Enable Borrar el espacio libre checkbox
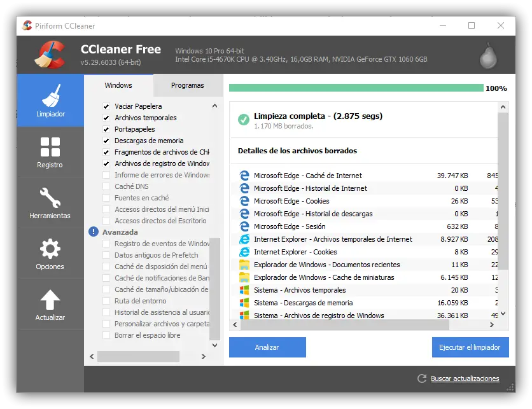The image size is (532, 409). 106,335
